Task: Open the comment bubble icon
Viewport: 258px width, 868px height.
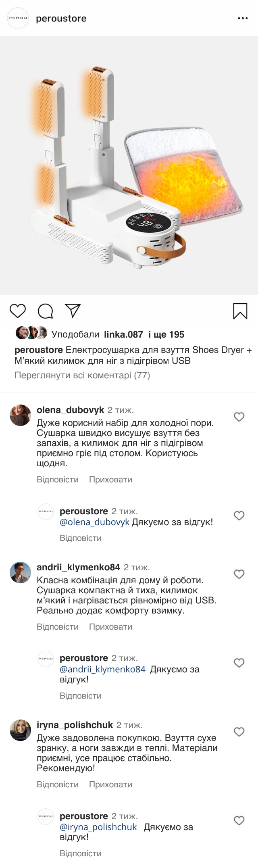Action: (45, 311)
